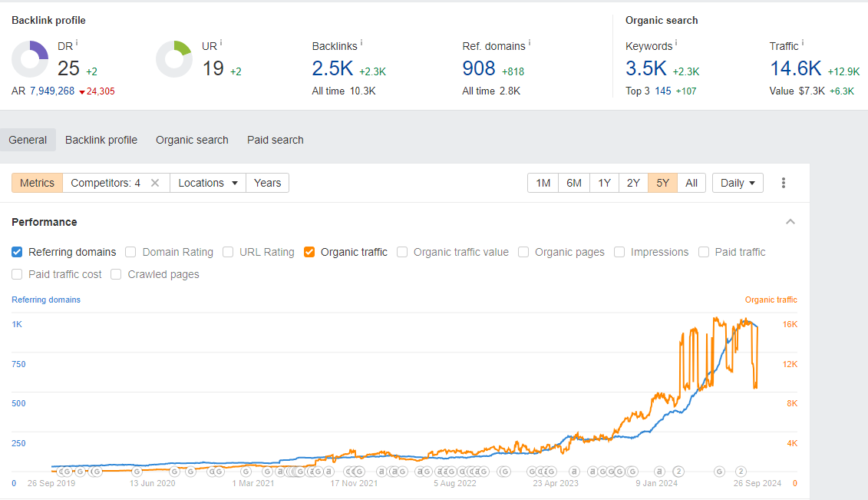Remove competitors using the X icon
The image size is (868, 500).
pyautogui.click(x=154, y=183)
